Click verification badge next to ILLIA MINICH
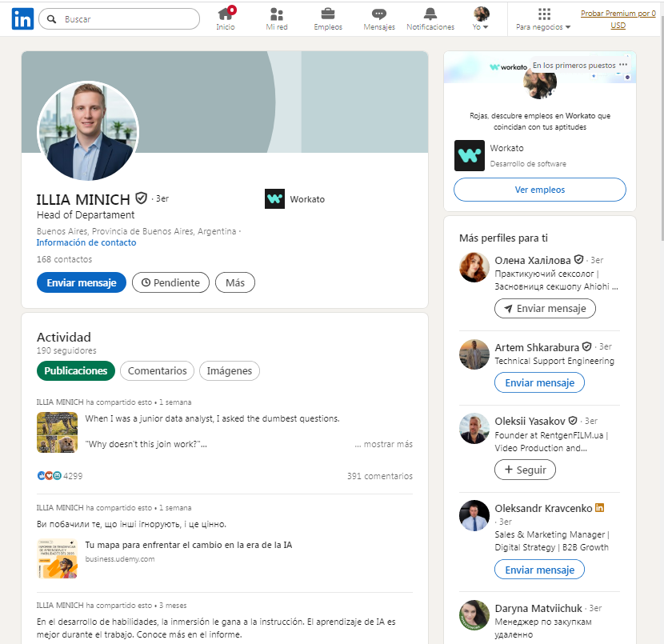 (141, 198)
